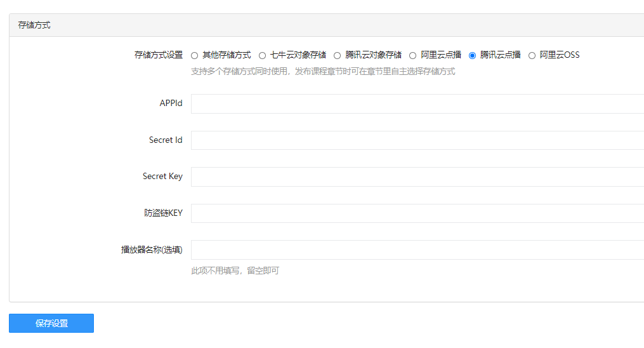Pick the 阿里云点播 storage option
This screenshot has width=644, height=348.
point(413,55)
